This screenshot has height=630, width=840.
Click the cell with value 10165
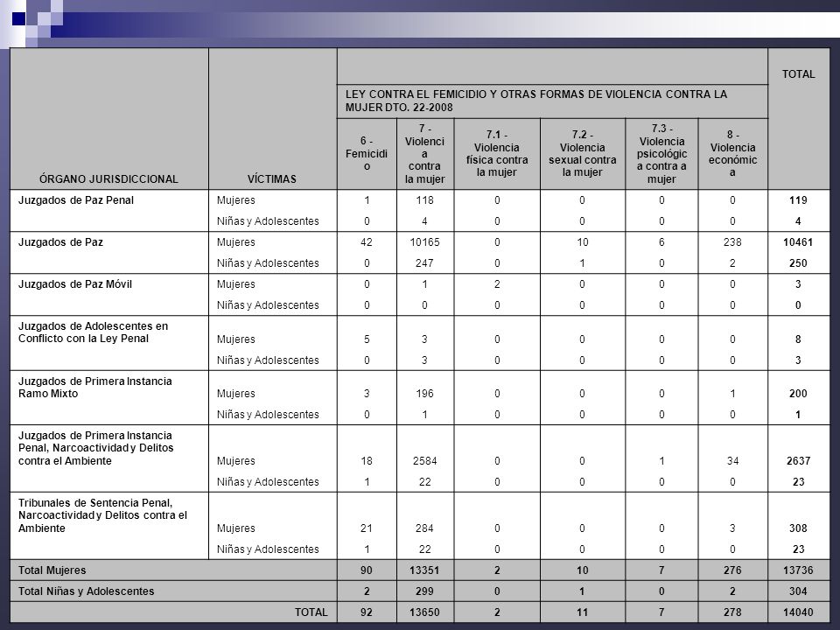click(x=425, y=242)
